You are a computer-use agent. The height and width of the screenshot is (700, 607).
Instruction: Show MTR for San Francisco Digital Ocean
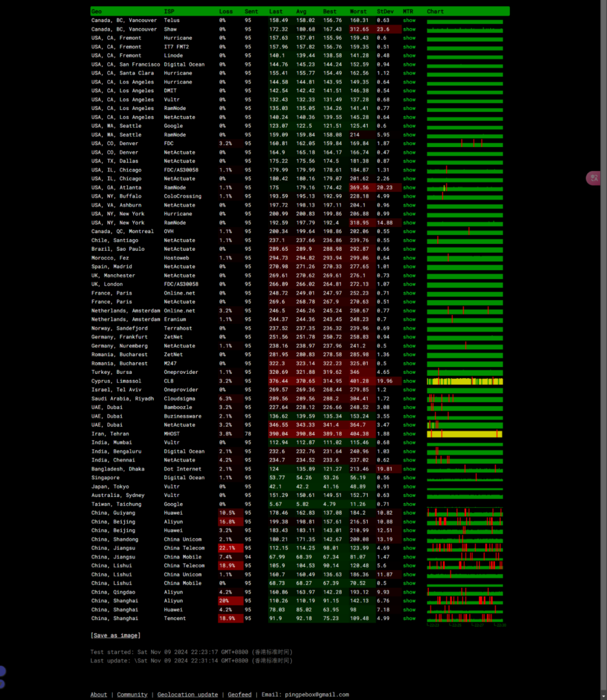[409, 64]
